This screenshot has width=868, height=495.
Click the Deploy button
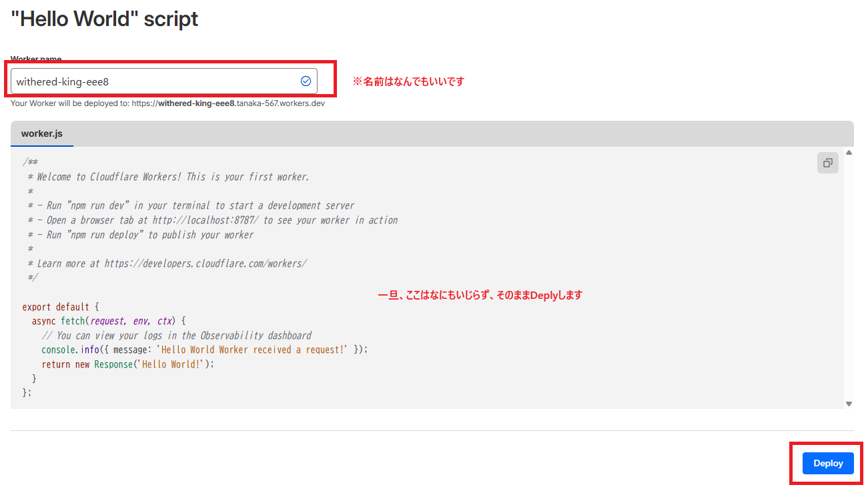click(x=828, y=463)
